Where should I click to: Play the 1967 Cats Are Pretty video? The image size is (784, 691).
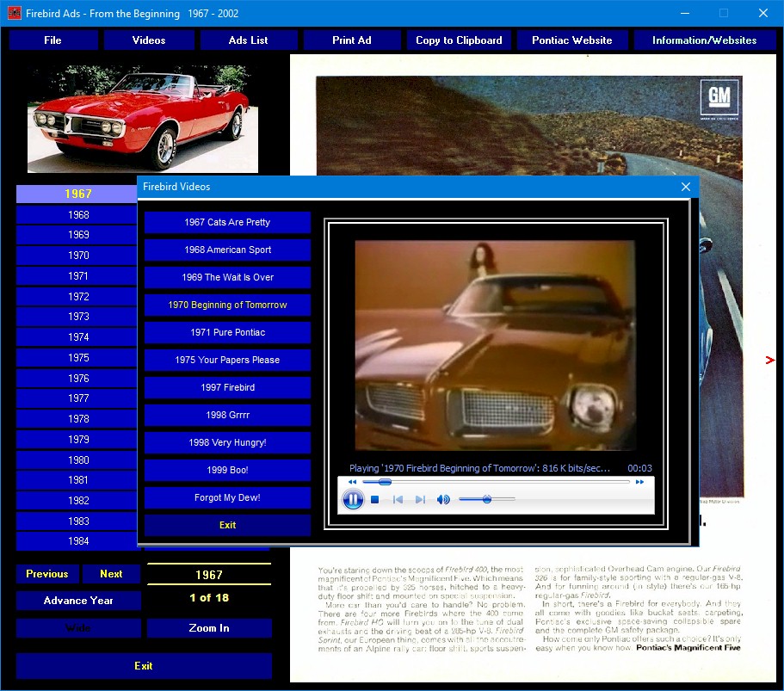(227, 222)
